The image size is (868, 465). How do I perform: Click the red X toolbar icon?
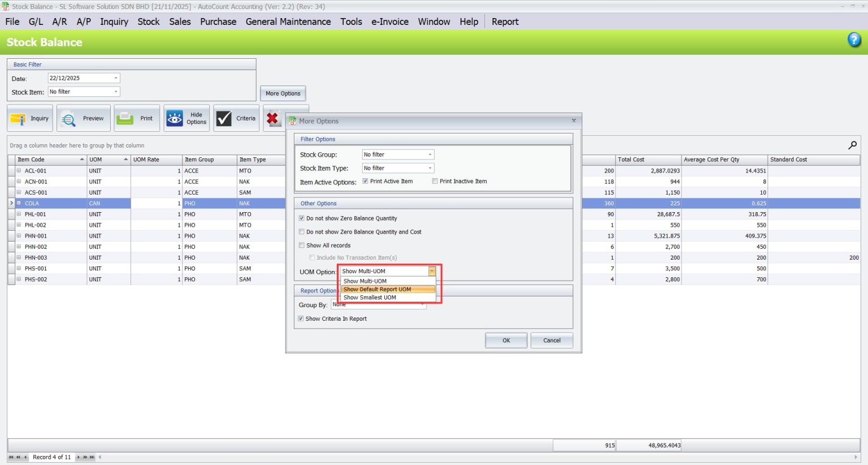point(273,119)
